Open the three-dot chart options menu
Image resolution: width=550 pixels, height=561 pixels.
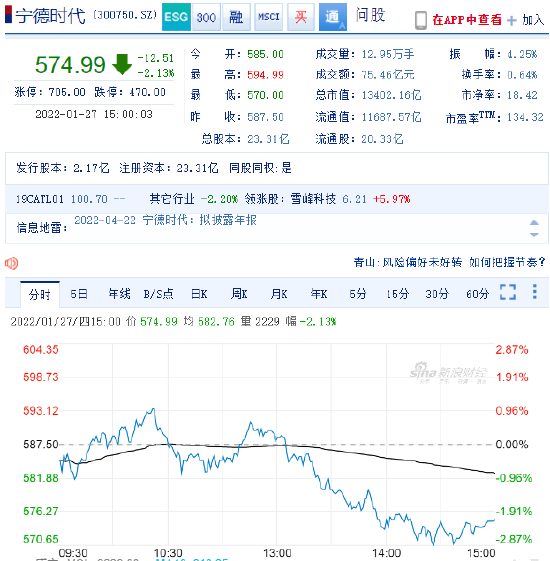pyautogui.click(x=535, y=292)
